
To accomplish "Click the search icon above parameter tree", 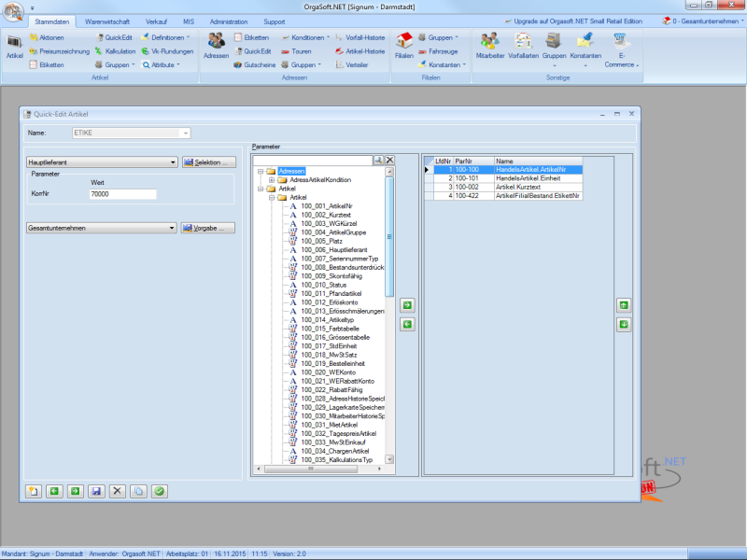I will pos(378,161).
